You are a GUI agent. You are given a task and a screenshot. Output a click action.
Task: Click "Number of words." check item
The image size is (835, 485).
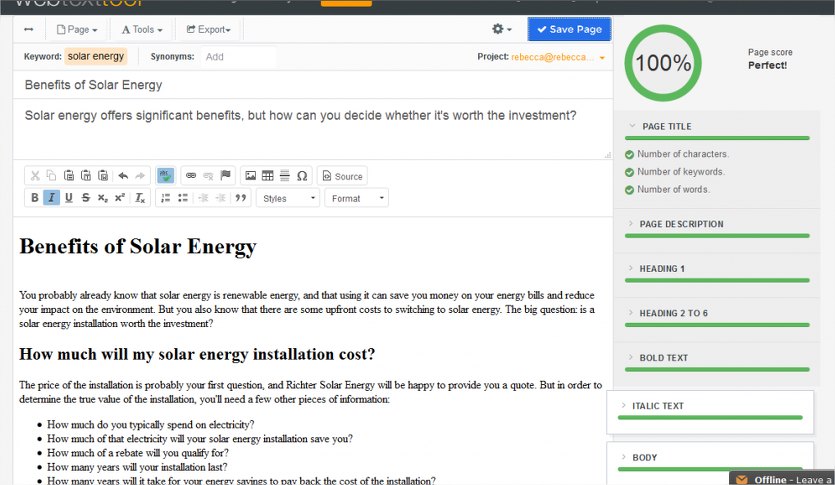point(668,190)
